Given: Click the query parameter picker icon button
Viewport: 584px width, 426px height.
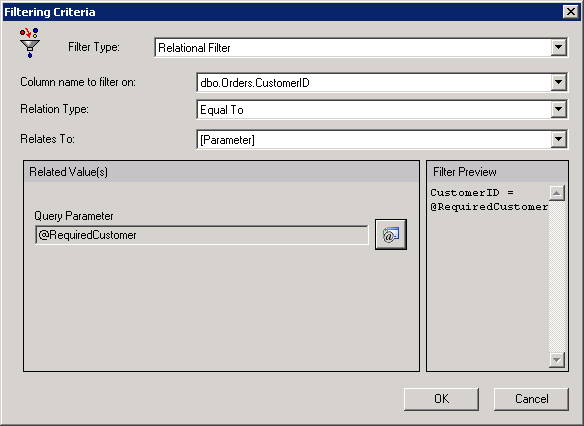Looking at the screenshot, I should (391, 235).
